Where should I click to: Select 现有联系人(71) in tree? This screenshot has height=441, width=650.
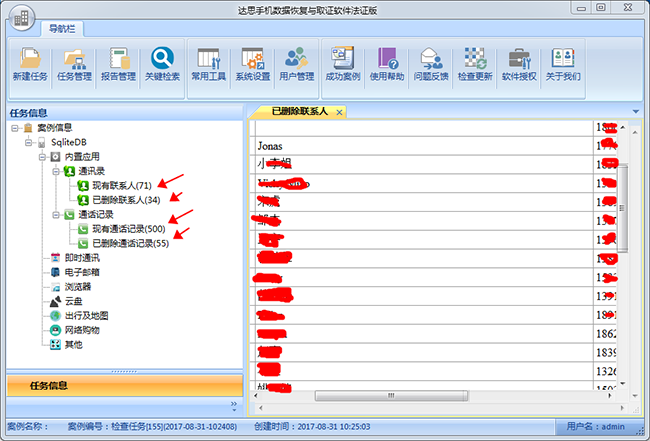coord(122,185)
